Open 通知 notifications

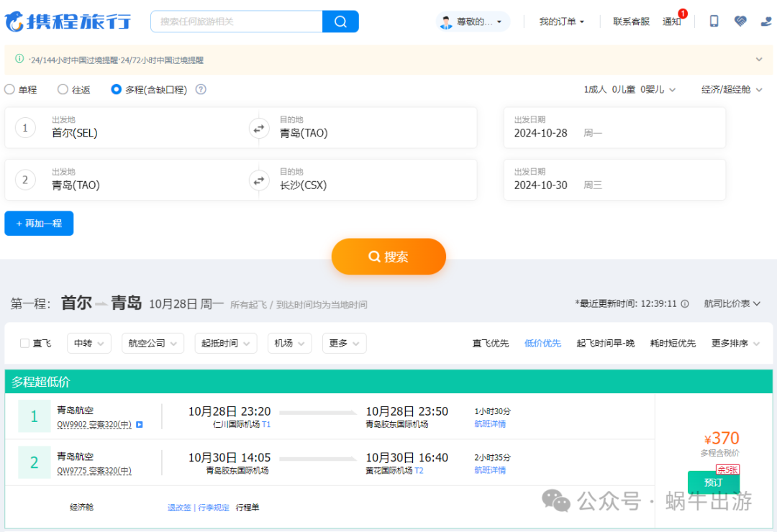click(x=671, y=22)
